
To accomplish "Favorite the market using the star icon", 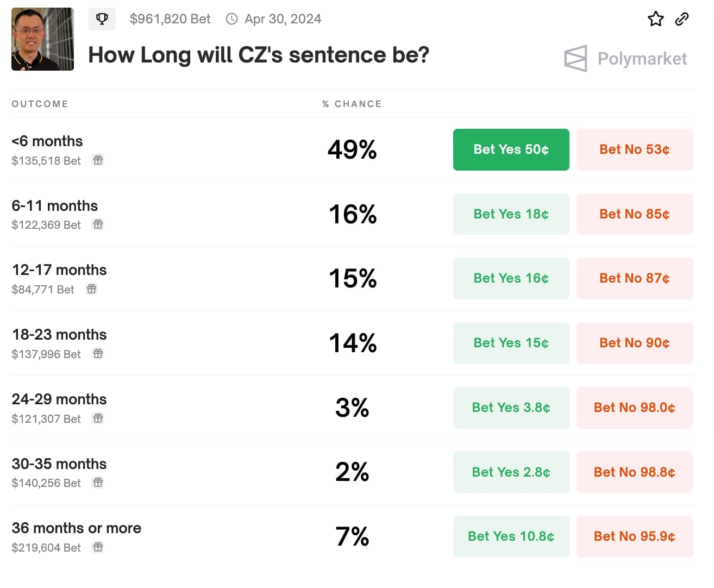I will [x=656, y=18].
